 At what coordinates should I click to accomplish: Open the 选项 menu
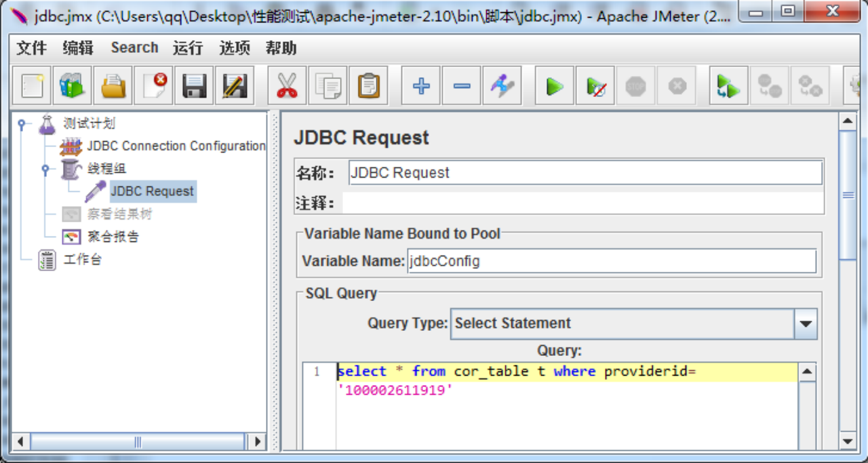pyautogui.click(x=235, y=48)
